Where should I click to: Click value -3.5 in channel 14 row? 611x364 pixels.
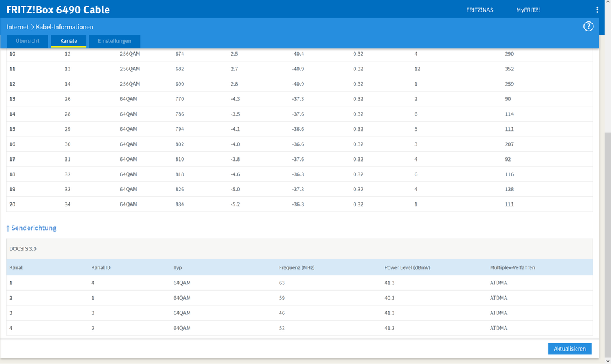[235, 114]
